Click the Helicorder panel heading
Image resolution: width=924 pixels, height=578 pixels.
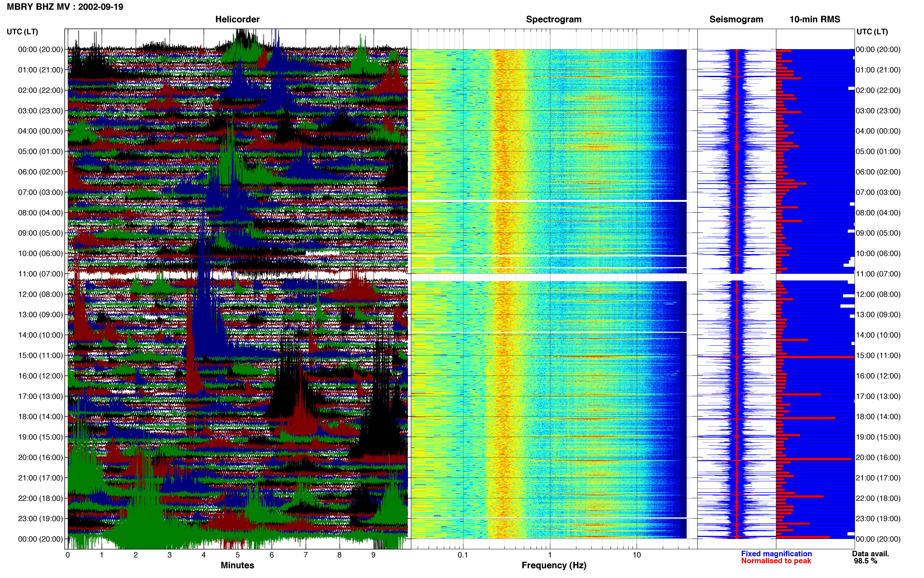click(x=237, y=20)
